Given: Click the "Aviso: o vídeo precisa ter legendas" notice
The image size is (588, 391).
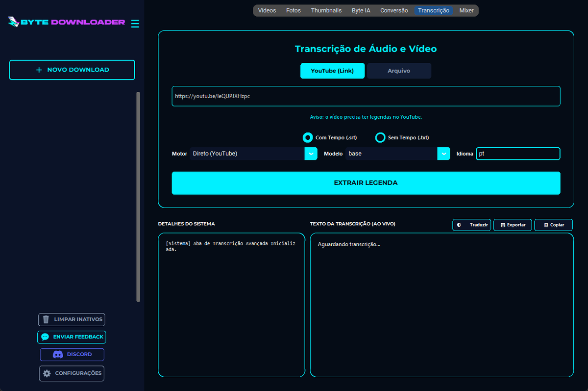Looking at the screenshot, I should pyautogui.click(x=366, y=117).
